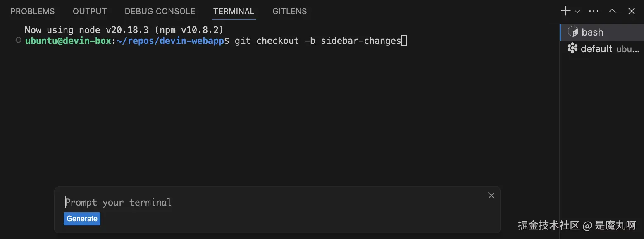Show the DEBUG CONSOLE tab
The width and height of the screenshot is (644, 239).
pyautogui.click(x=160, y=11)
